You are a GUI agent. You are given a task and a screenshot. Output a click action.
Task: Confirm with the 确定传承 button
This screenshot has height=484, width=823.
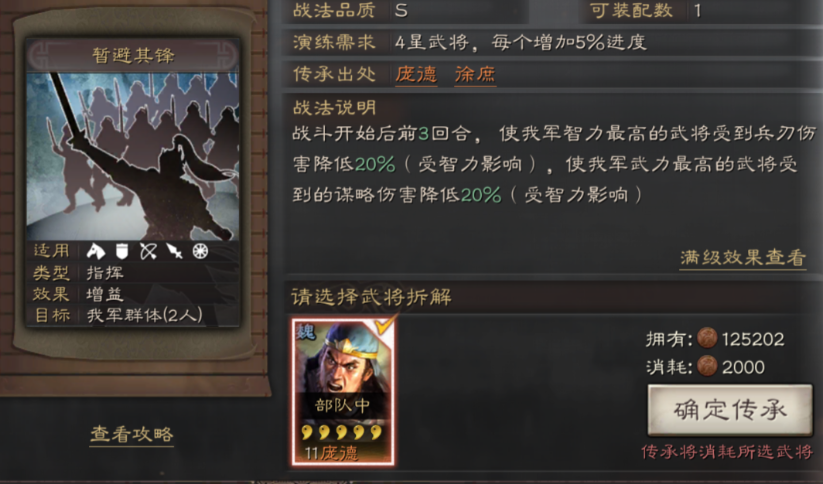(730, 410)
